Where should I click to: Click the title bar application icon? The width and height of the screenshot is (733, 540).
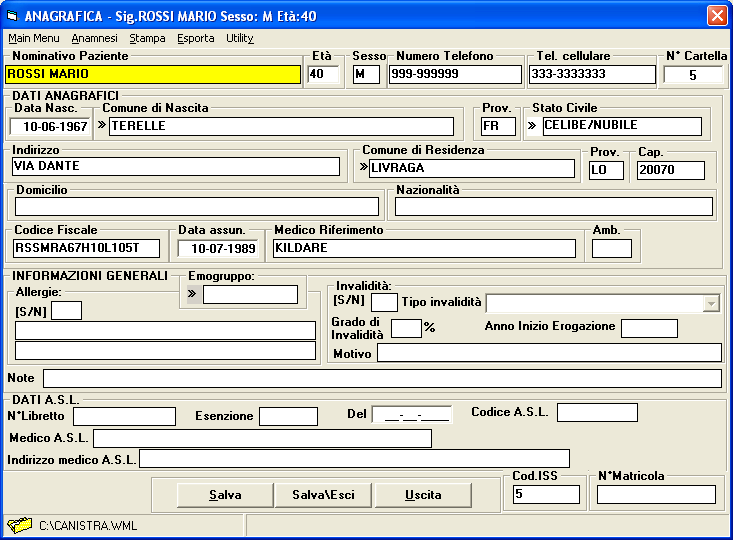click(12, 16)
